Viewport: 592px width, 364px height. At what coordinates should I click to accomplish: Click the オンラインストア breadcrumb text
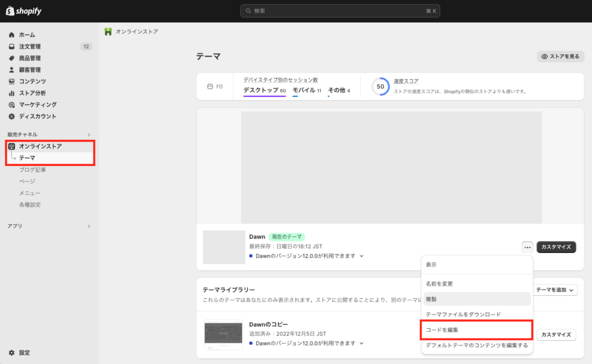[137, 32]
